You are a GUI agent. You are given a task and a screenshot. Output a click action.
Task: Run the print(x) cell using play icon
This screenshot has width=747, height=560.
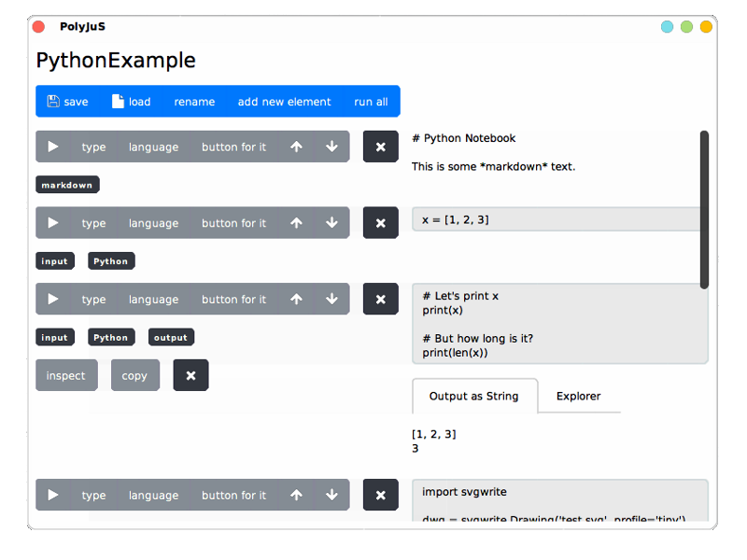click(53, 300)
